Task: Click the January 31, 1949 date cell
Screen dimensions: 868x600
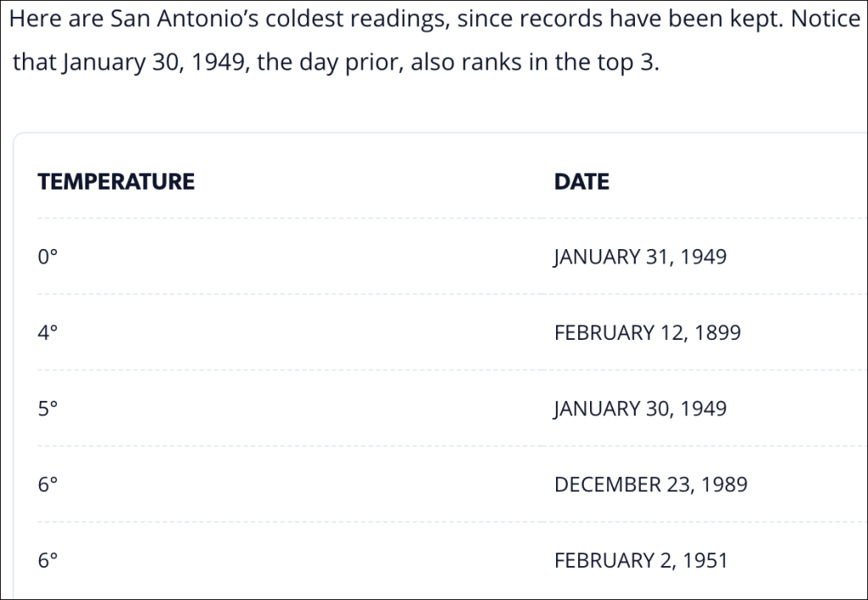Action: [640, 257]
